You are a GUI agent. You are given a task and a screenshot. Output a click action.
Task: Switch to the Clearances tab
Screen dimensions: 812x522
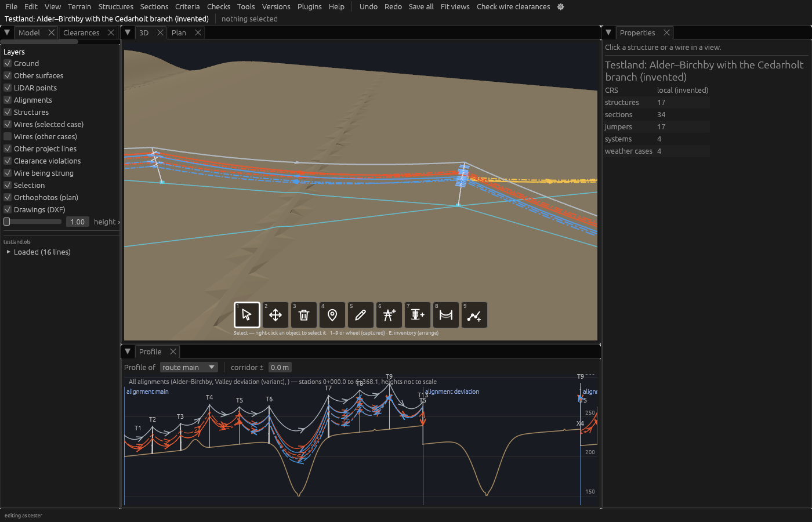[81, 32]
